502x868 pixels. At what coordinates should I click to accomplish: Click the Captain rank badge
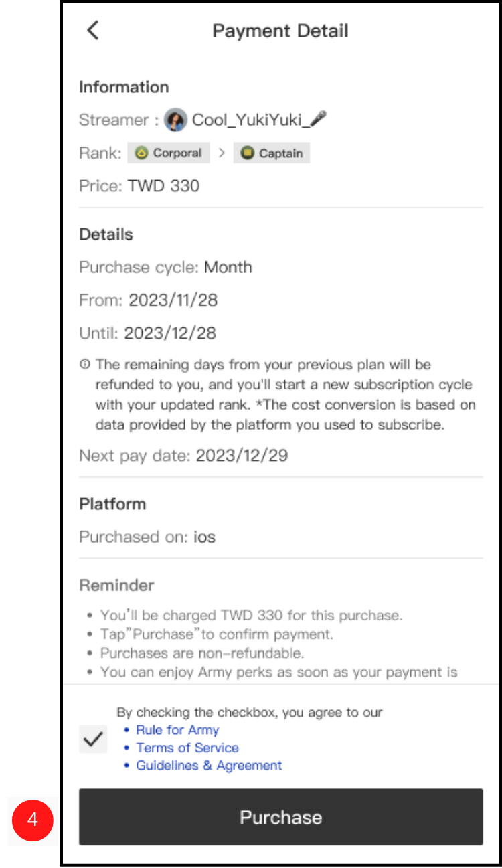272,153
